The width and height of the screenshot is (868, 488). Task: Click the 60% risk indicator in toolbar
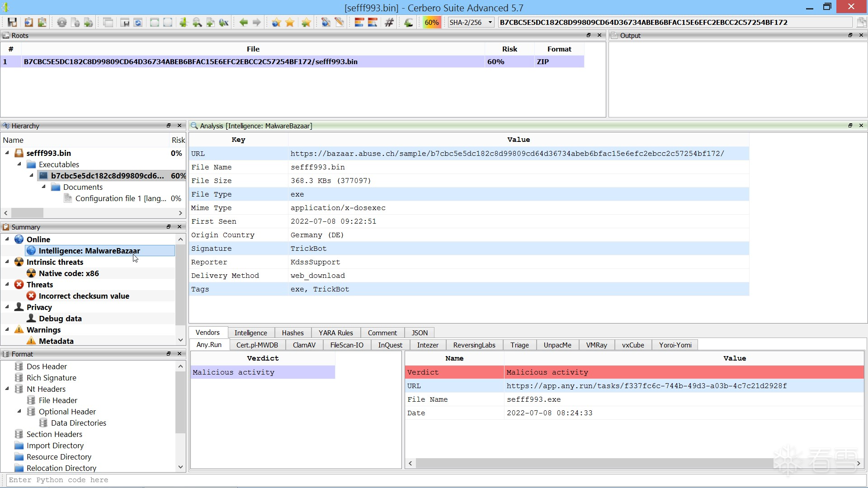431,22
